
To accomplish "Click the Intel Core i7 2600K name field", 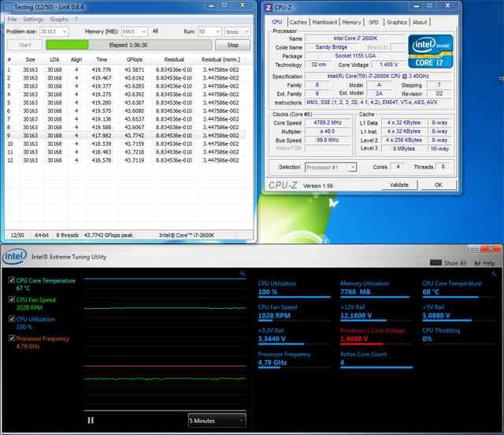I will coord(355,39).
